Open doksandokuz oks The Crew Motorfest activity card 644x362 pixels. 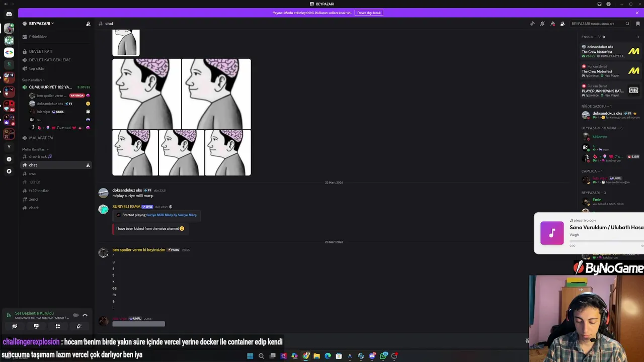click(610, 51)
